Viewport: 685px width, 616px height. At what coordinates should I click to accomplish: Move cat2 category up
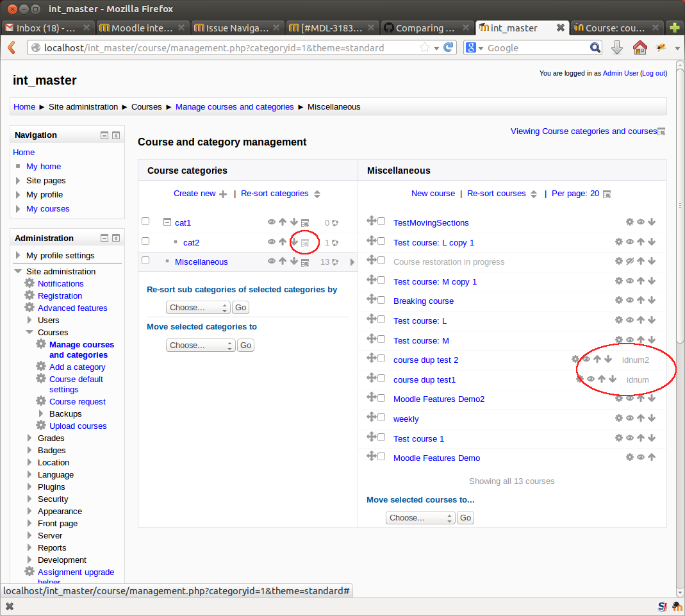[x=283, y=242]
